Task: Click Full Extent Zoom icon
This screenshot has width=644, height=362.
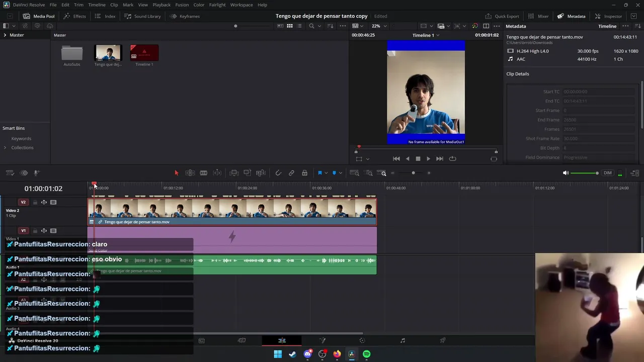Action: (x=354, y=173)
